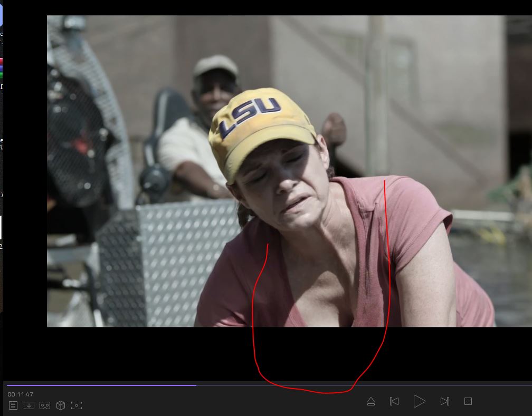Click the screen capture frame icon
The width and height of the screenshot is (532, 416).
[x=77, y=405]
